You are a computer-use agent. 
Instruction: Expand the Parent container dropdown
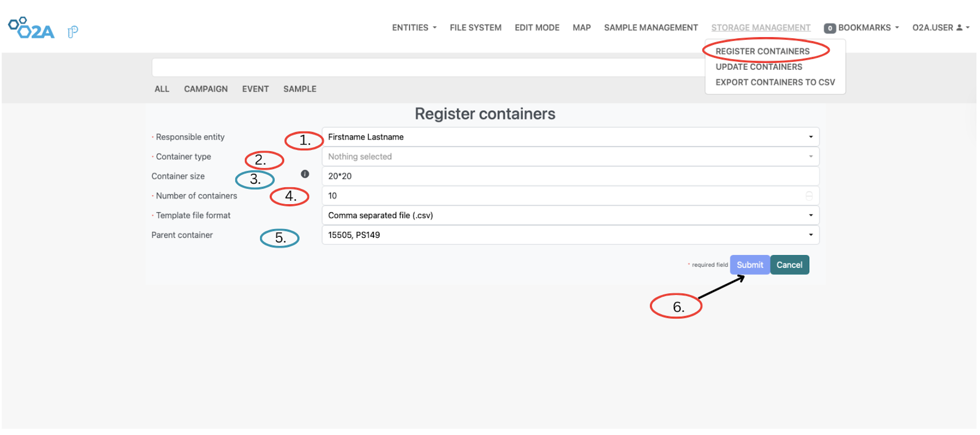coord(811,235)
